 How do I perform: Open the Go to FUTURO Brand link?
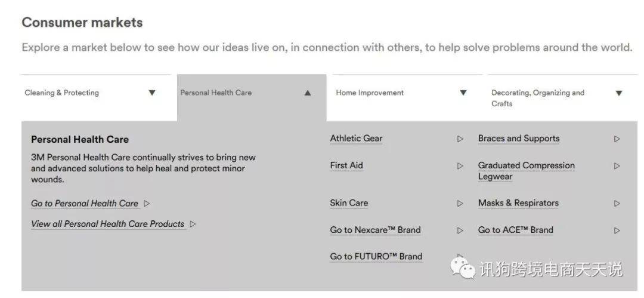376,256
